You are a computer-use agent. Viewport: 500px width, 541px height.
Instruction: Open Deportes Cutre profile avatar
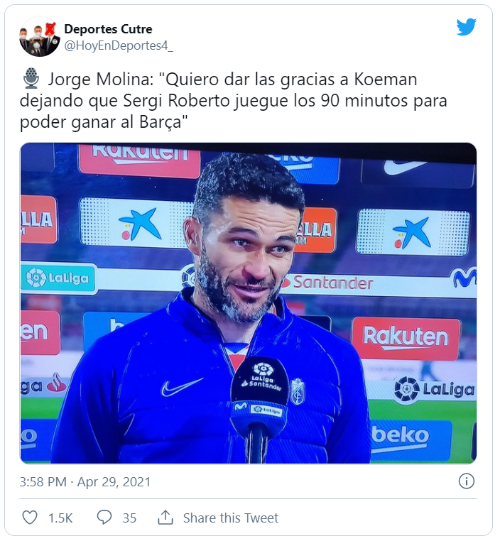coord(40,37)
